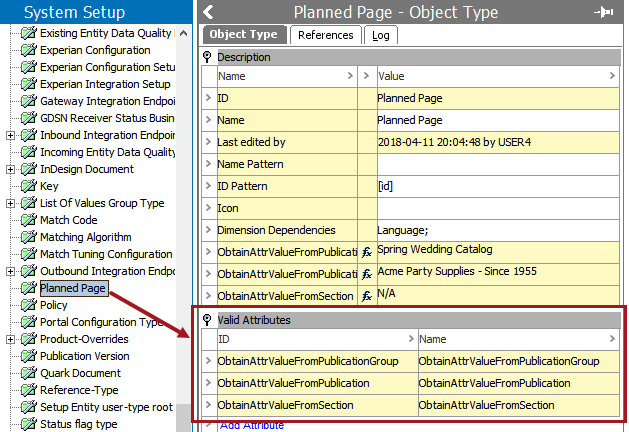Click the row arrow beside Dimension Dependencies

click(x=208, y=230)
